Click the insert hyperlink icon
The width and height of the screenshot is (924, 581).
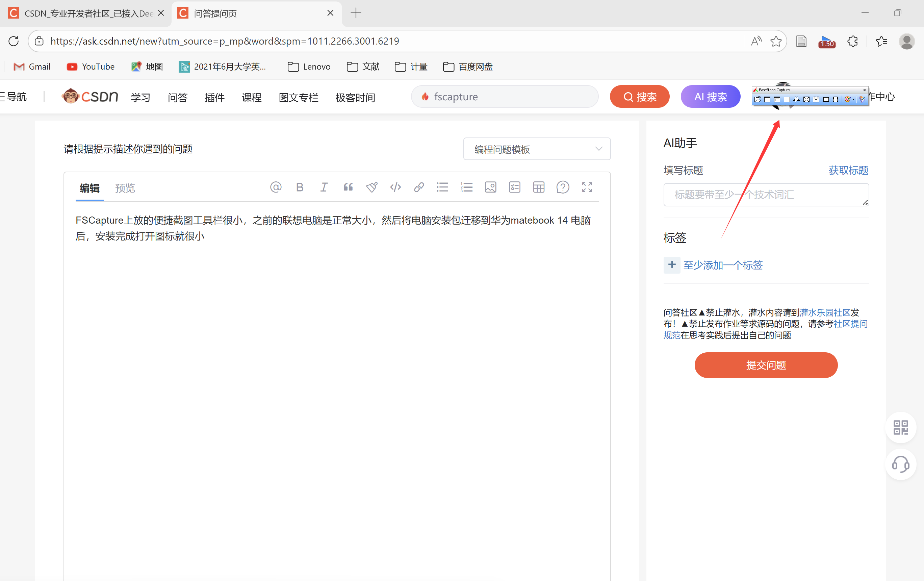(x=419, y=187)
